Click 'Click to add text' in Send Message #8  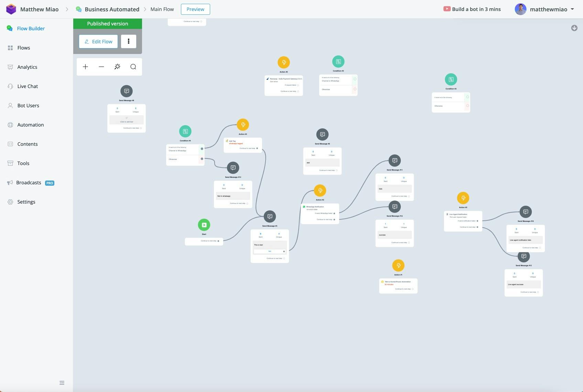click(x=127, y=122)
